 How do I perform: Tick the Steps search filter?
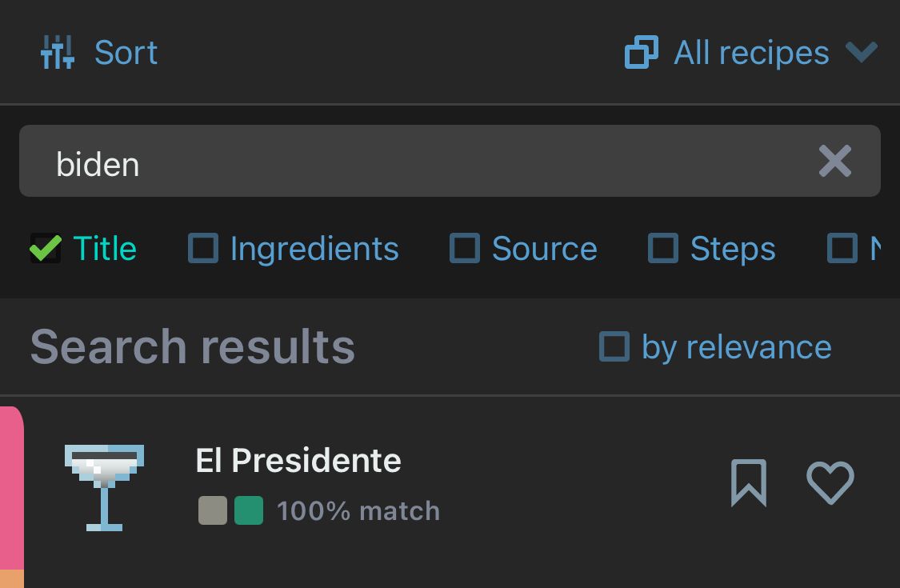point(662,249)
